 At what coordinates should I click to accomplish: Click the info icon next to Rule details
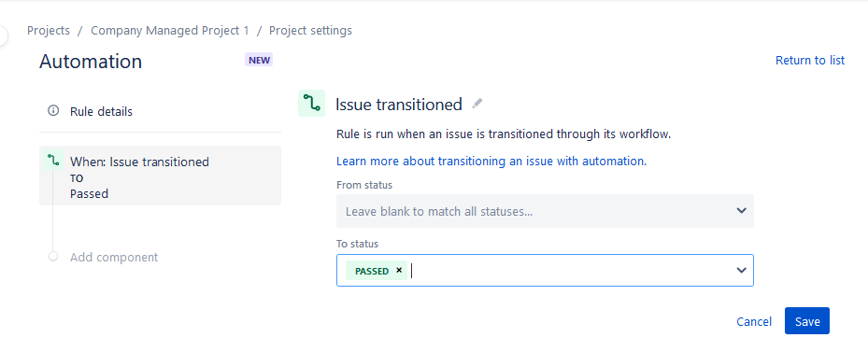point(53,111)
